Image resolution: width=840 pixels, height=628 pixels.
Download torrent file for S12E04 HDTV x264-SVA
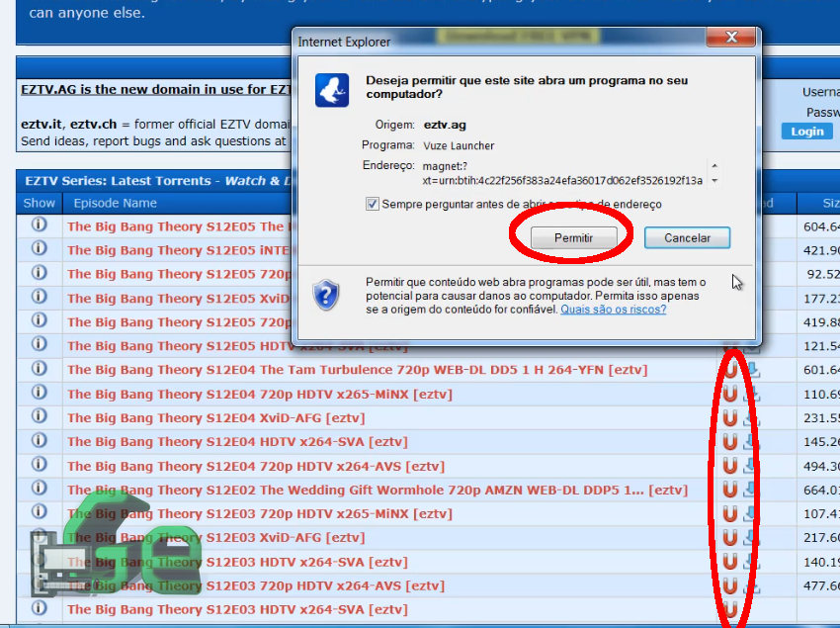tap(752, 441)
